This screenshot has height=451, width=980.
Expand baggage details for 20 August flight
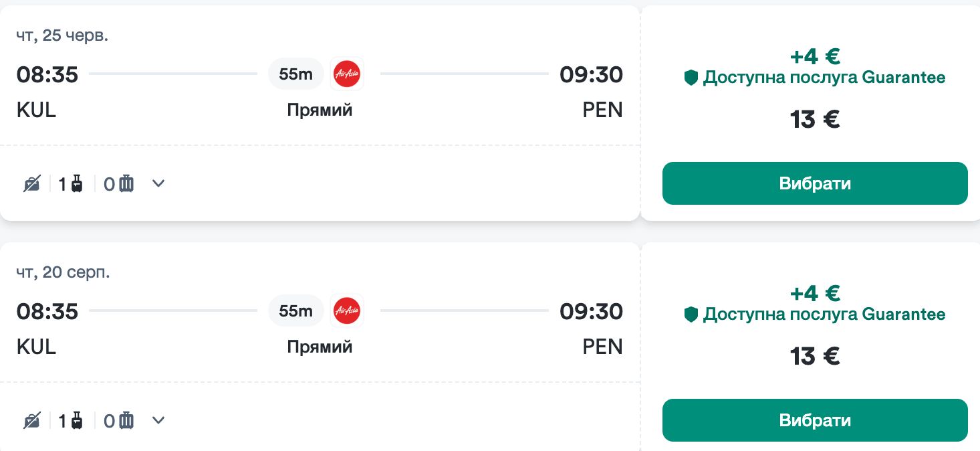click(158, 420)
